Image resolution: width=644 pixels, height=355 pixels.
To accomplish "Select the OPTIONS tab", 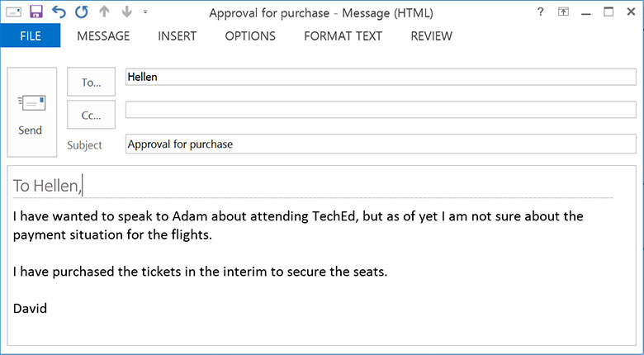I will pos(250,35).
